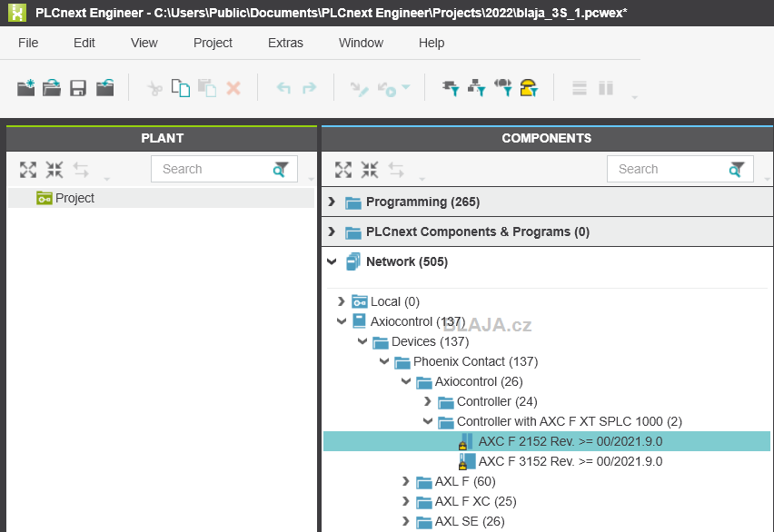The width and height of the screenshot is (774, 532).
Task: Collapse the Axiocontrol (26) folder
Action: point(406,381)
